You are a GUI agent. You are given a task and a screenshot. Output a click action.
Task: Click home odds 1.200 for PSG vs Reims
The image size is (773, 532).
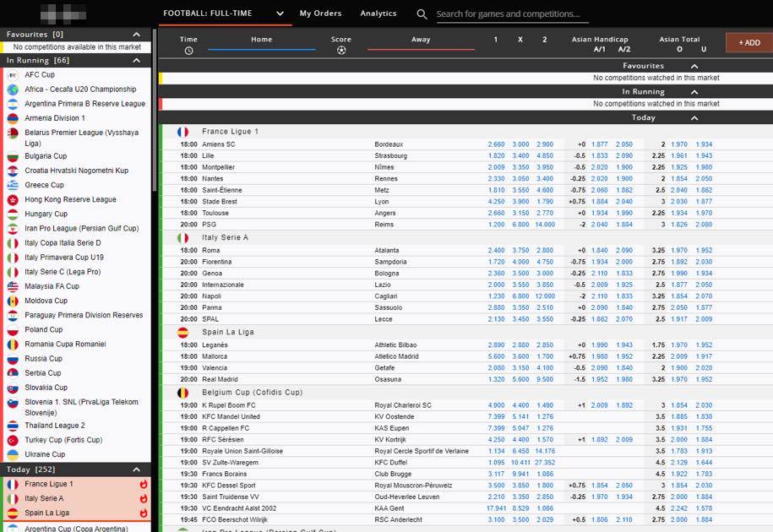coord(496,225)
